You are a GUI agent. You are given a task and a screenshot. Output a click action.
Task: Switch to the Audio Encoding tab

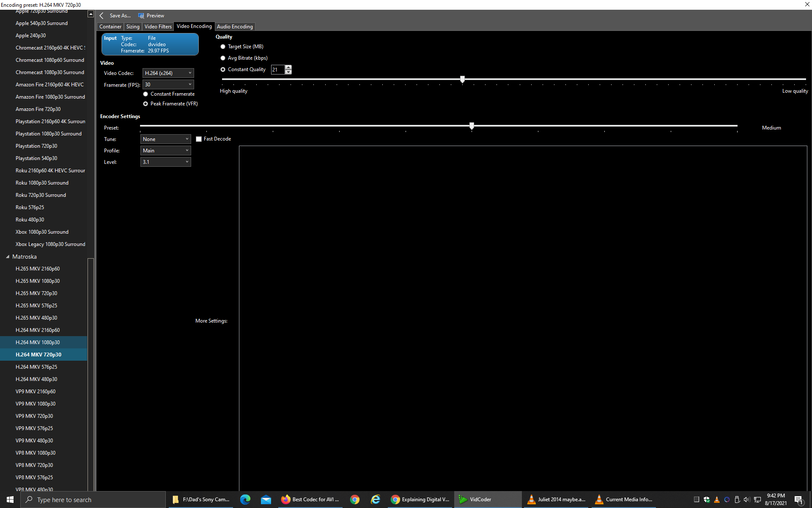(235, 27)
